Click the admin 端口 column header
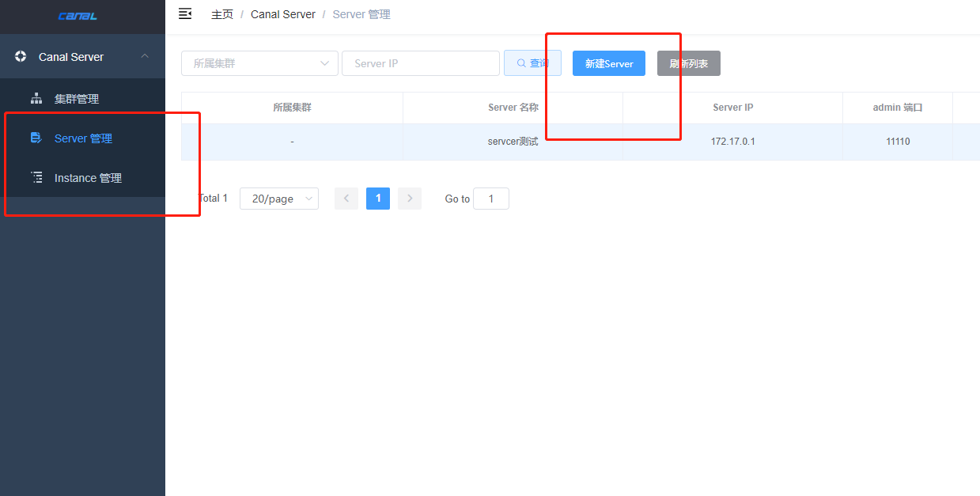 tap(898, 108)
